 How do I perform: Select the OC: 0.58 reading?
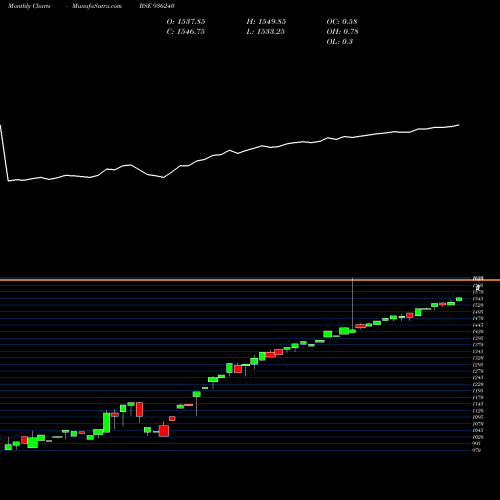coord(342,22)
